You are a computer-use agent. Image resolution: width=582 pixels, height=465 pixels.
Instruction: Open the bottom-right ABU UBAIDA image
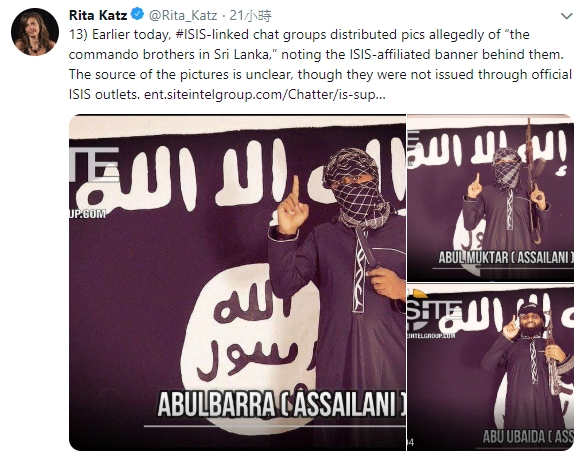tap(490, 367)
